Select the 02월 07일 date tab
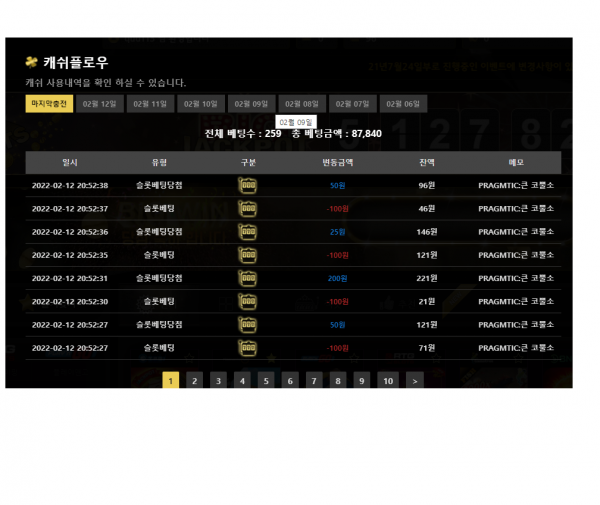Image resolution: width=600 pixels, height=505 pixels. coord(353,104)
